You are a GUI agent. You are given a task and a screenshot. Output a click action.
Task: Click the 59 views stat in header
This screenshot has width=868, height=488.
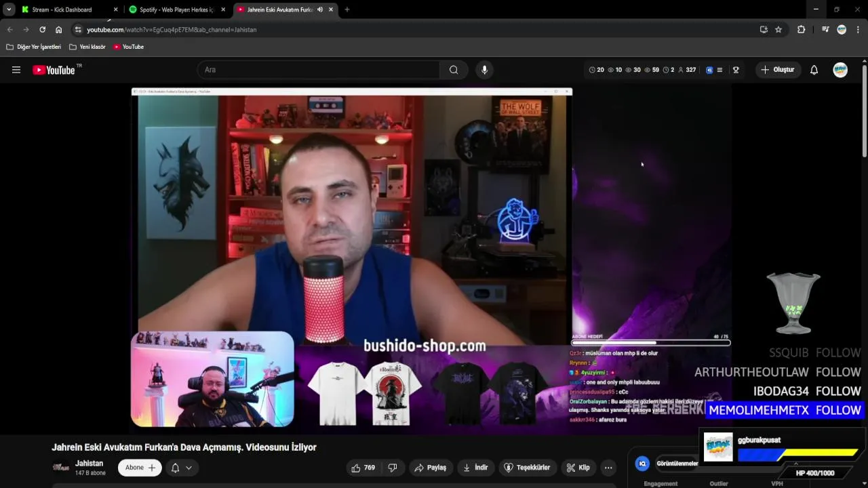(651, 70)
